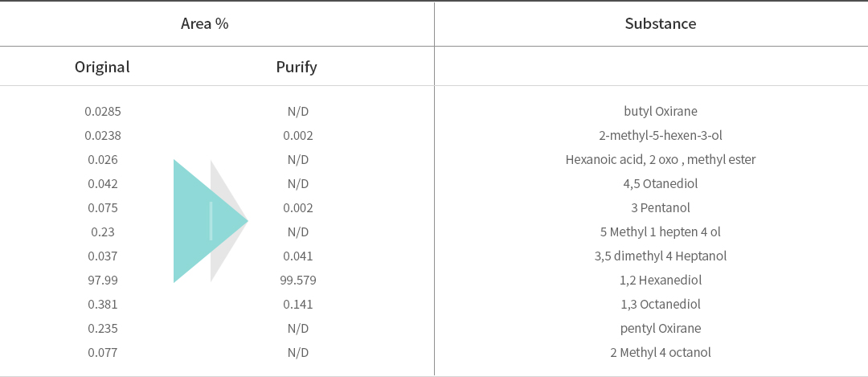Click the Purify subheader

point(297,67)
